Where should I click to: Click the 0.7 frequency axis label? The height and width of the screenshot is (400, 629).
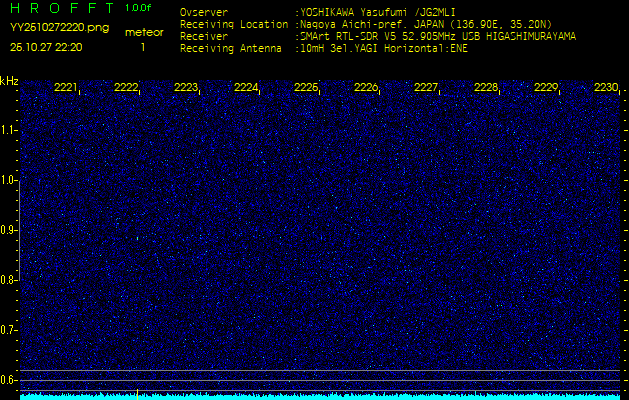coord(9,329)
